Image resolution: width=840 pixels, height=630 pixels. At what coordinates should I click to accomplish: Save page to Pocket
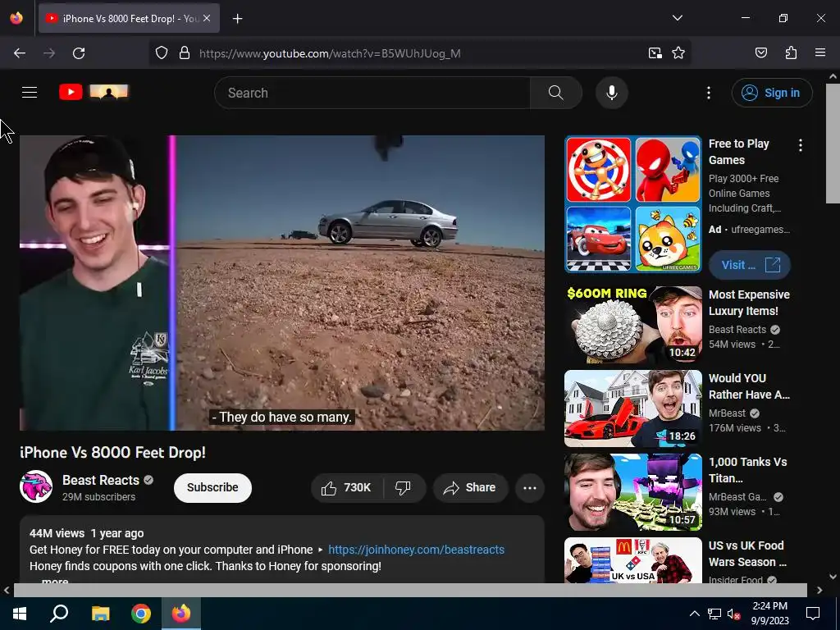[760, 53]
